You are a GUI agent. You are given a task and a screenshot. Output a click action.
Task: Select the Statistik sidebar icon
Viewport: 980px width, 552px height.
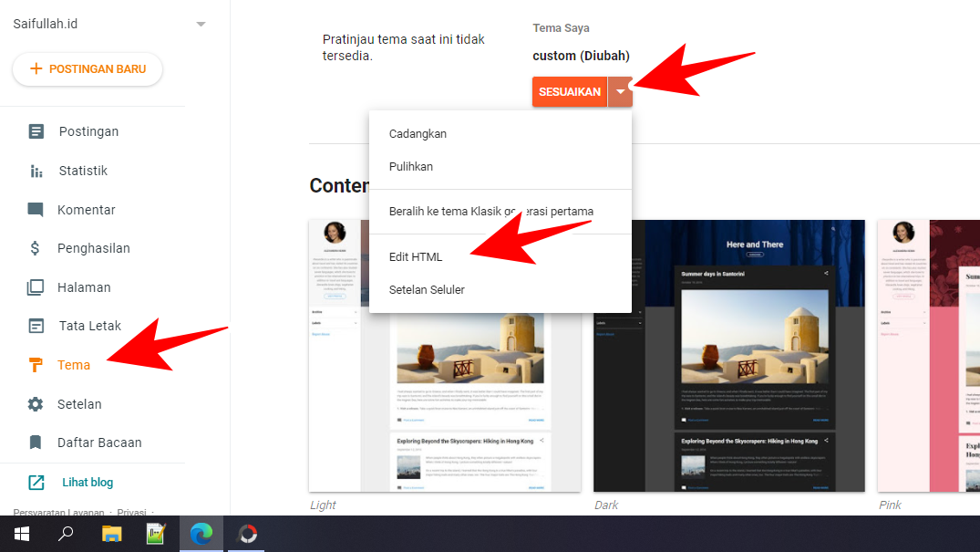point(35,170)
